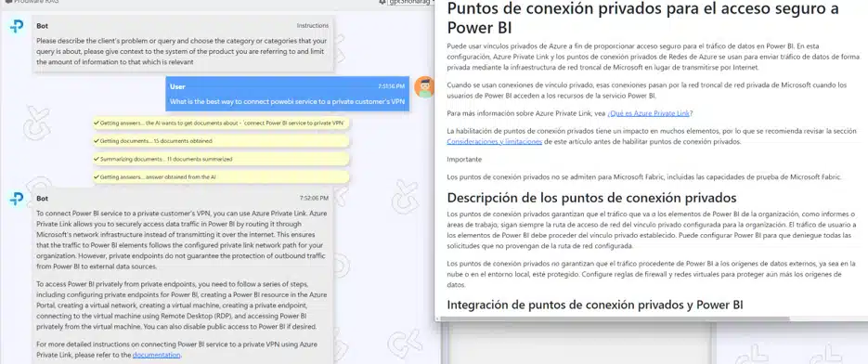Open 'Consideraciones y limitaciones' link
Screen dimensions: 868x364
click(494, 142)
